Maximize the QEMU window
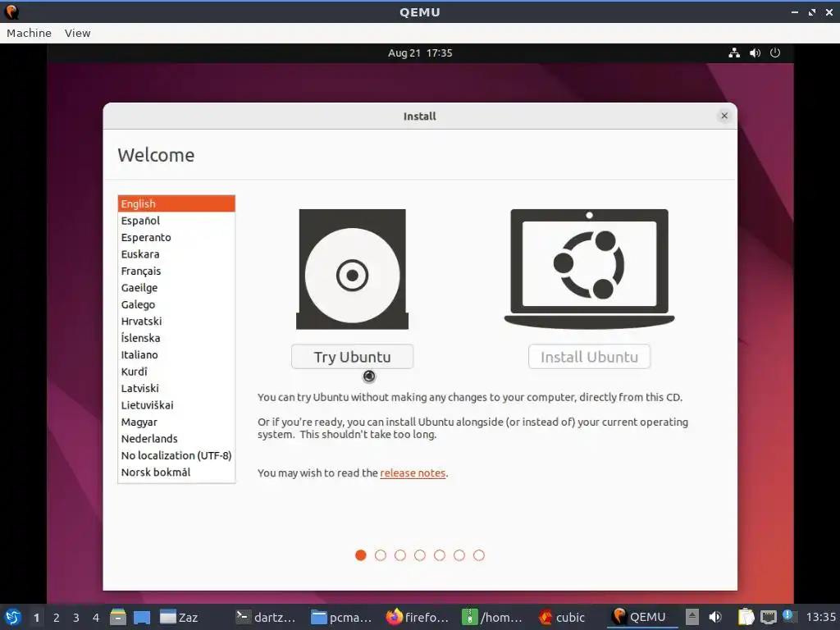Viewport: 840px width, 630px height. pyautogui.click(x=812, y=11)
